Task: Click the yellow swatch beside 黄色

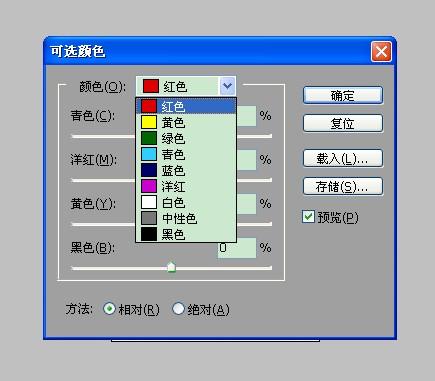Action: coord(149,122)
